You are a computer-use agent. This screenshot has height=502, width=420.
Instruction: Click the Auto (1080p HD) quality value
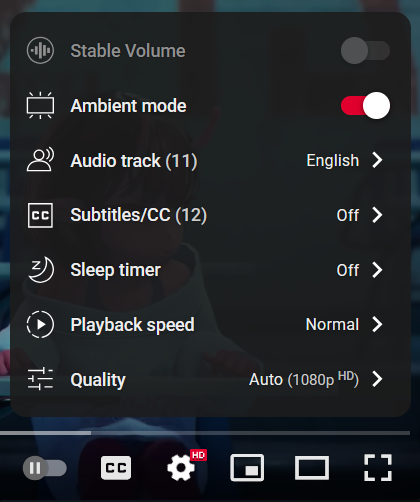304,379
